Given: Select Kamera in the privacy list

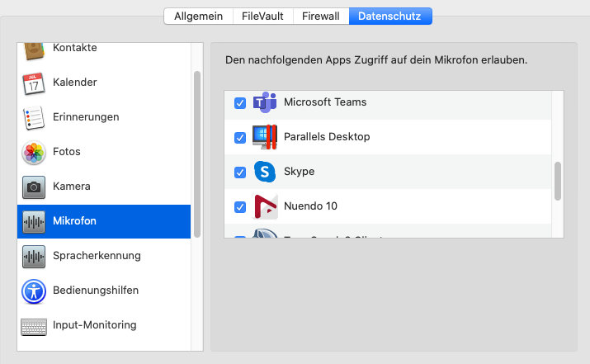Looking at the screenshot, I should coord(104,187).
